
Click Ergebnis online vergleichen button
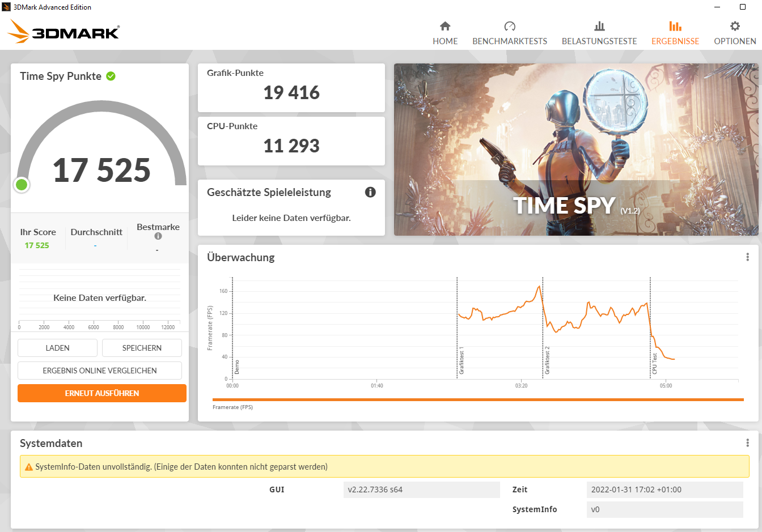[x=100, y=371]
